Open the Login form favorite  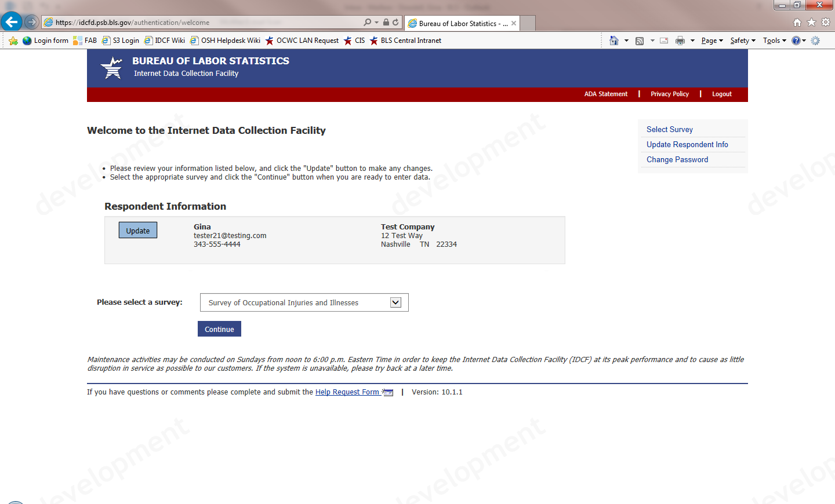click(x=45, y=41)
